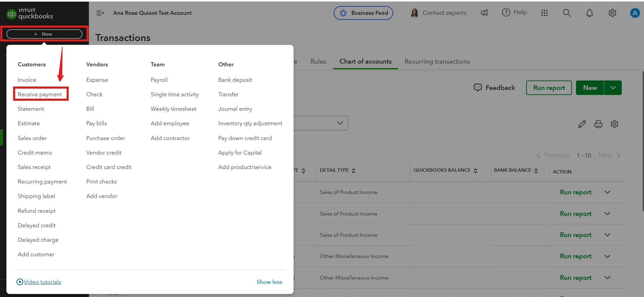644x297 pixels.
Task: Click the Feedback speech bubble icon
Action: tap(478, 88)
